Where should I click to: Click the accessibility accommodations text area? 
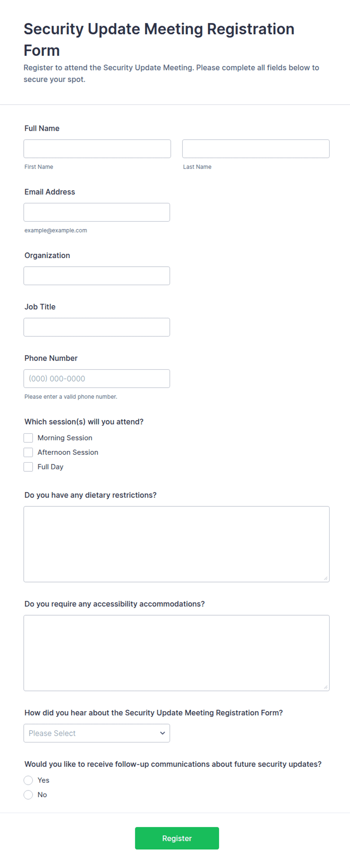tap(177, 653)
